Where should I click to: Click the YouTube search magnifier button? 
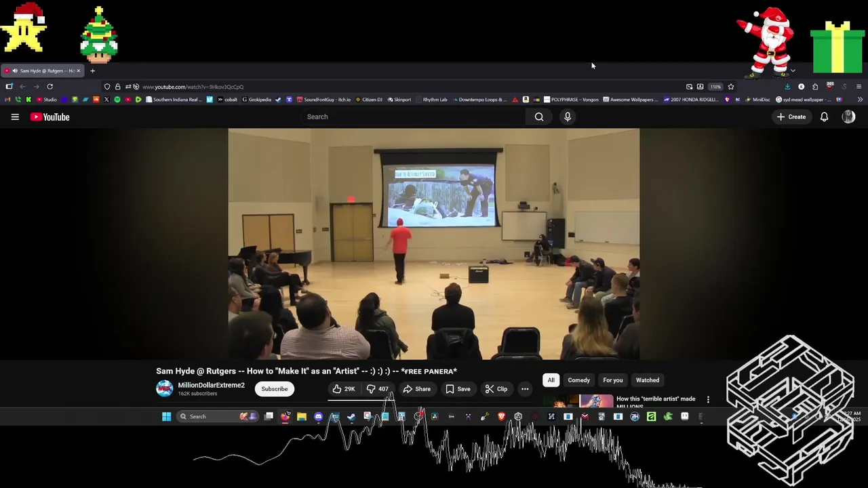(x=539, y=117)
